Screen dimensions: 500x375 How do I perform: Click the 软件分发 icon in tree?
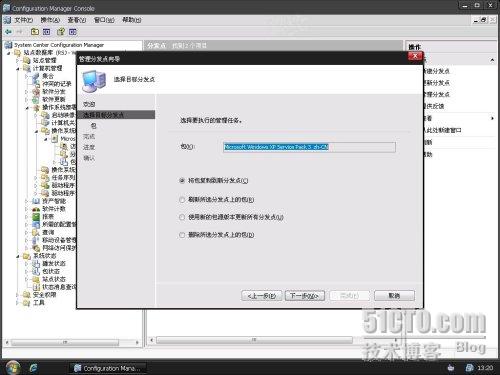coord(36,92)
